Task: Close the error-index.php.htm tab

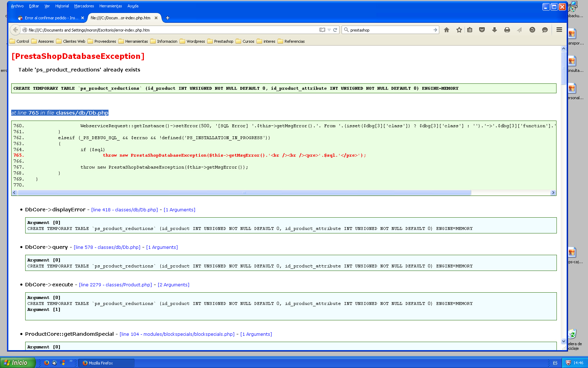Action: 156,18
